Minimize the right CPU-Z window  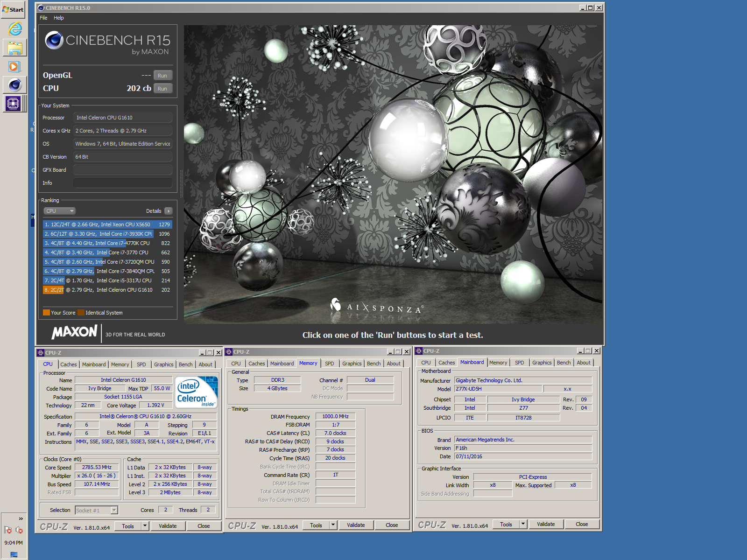(x=580, y=351)
